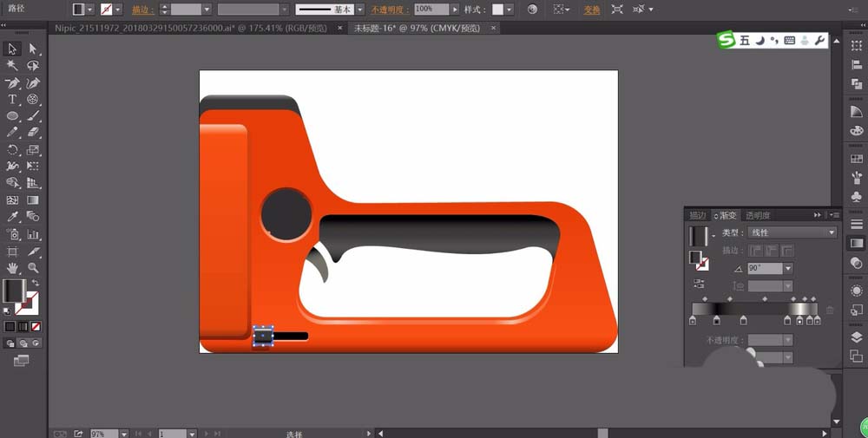Image resolution: width=868 pixels, height=438 pixels.
Task: Apply Gradient mode button in toolbox
Action: [23, 327]
